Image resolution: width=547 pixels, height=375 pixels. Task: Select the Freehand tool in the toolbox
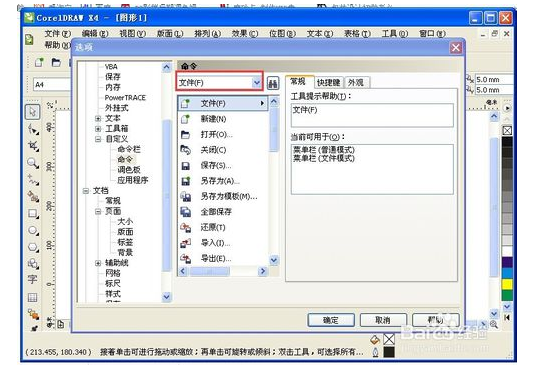[33, 180]
